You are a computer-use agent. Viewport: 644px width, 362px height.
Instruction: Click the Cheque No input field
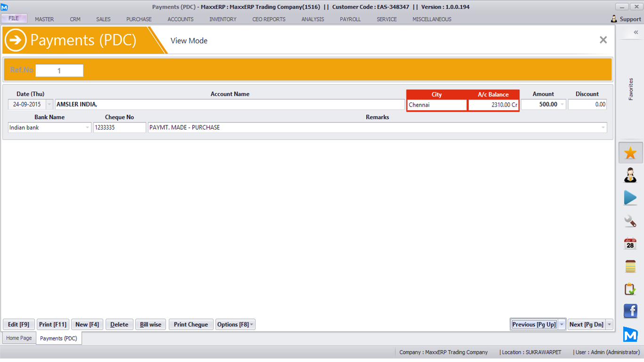(119, 128)
